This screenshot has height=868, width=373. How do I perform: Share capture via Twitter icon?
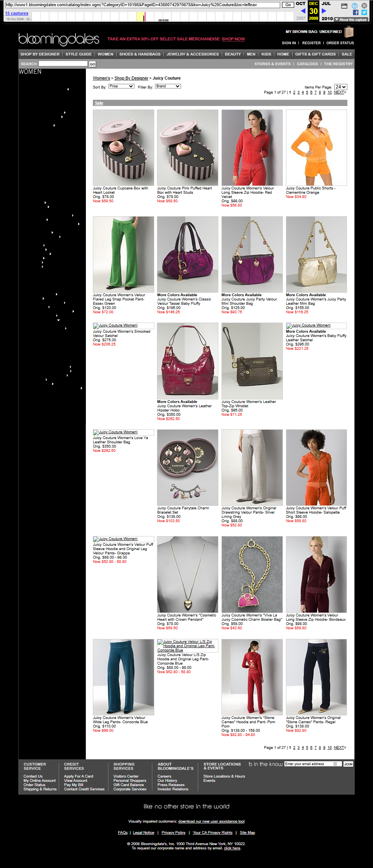[x=364, y=12]
